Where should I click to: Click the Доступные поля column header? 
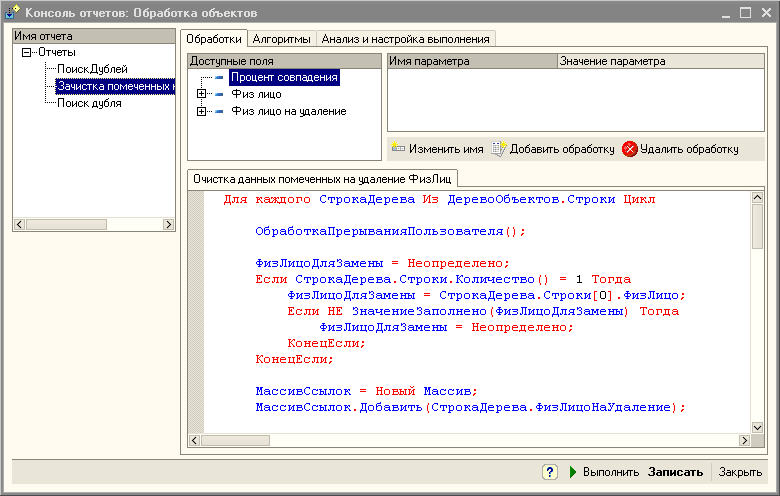[285, 61]
